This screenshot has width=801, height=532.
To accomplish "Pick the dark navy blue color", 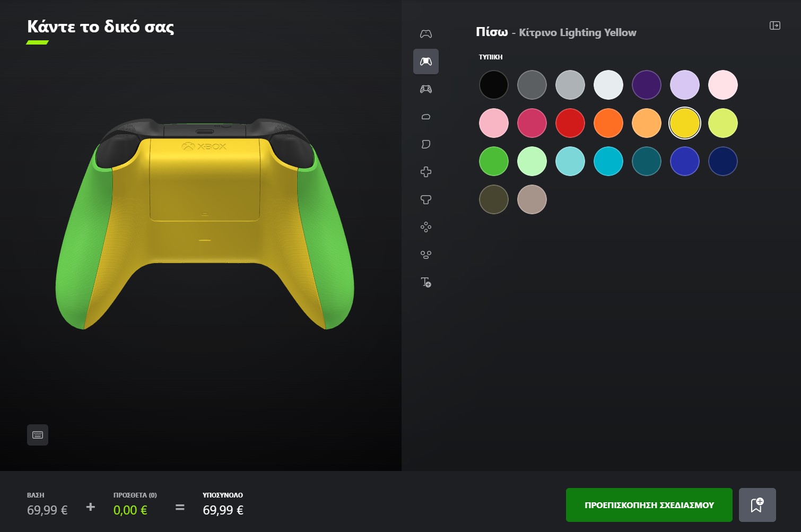I will pyautogui.click(x=722, y=161).
